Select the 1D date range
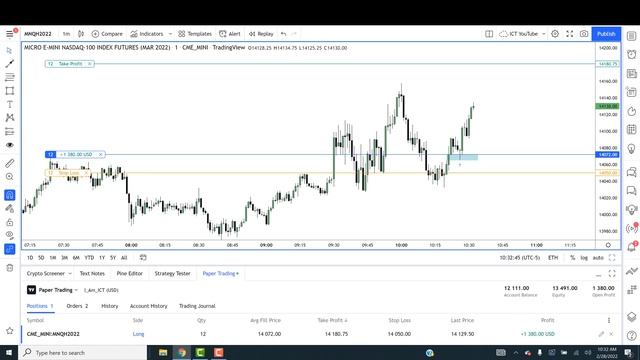This screenshot has height=360, width=640. pos(30,258)
